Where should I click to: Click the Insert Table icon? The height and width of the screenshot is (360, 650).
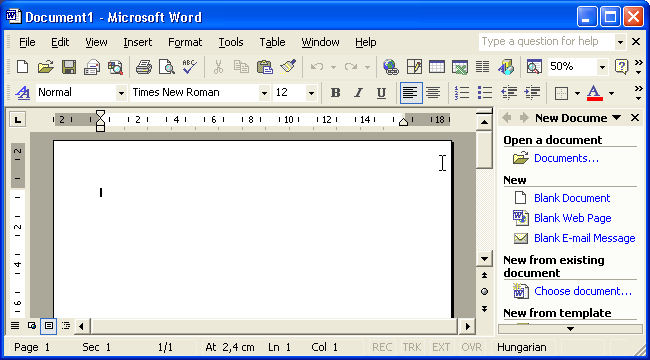437,66
